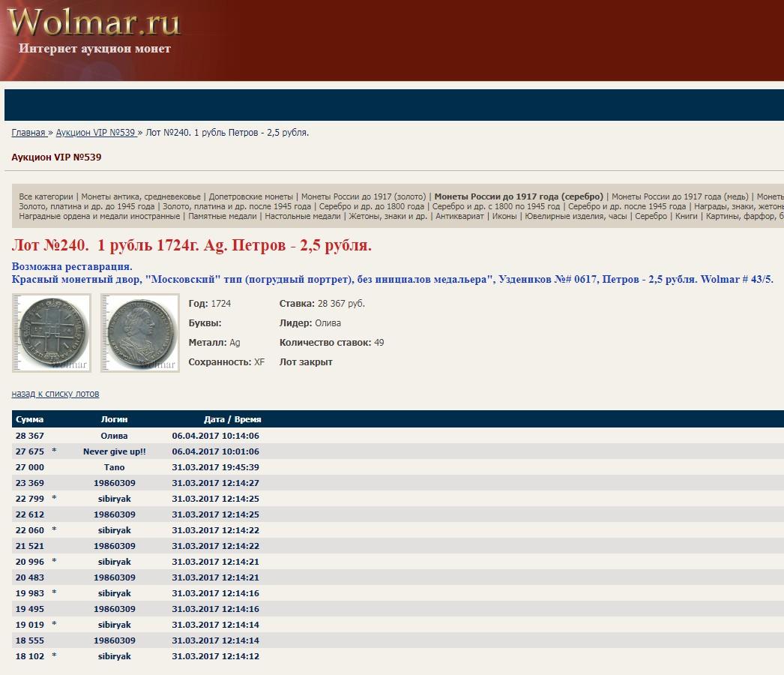Open Золото, платина и др. до 1945 года
Image resolution: width=784 pixels, height=675 pixels.
[87, 206]
